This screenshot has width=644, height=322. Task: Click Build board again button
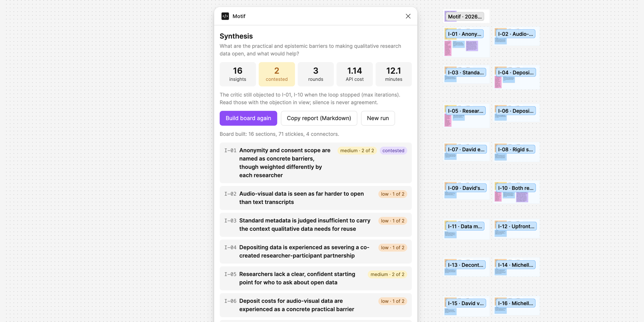pos(248,118)
